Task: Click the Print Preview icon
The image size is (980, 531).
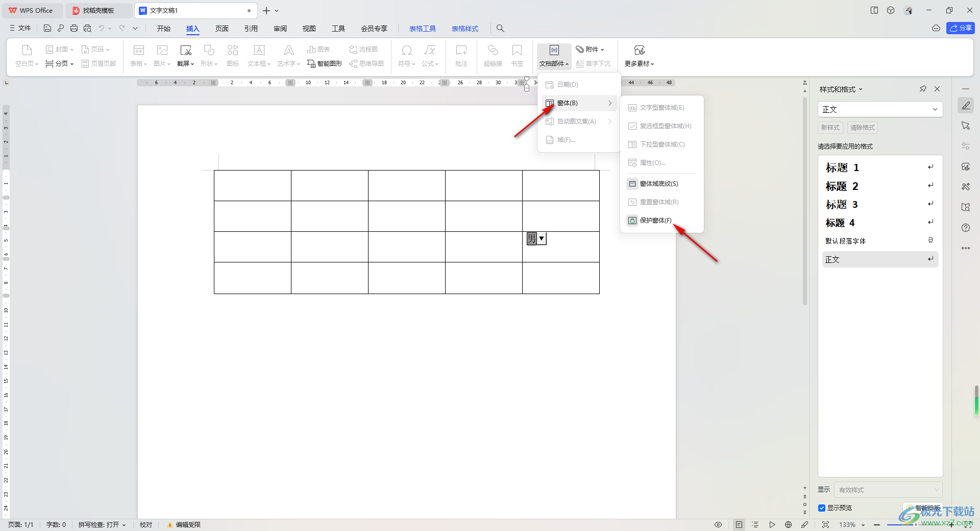Action: click(87, 29)
